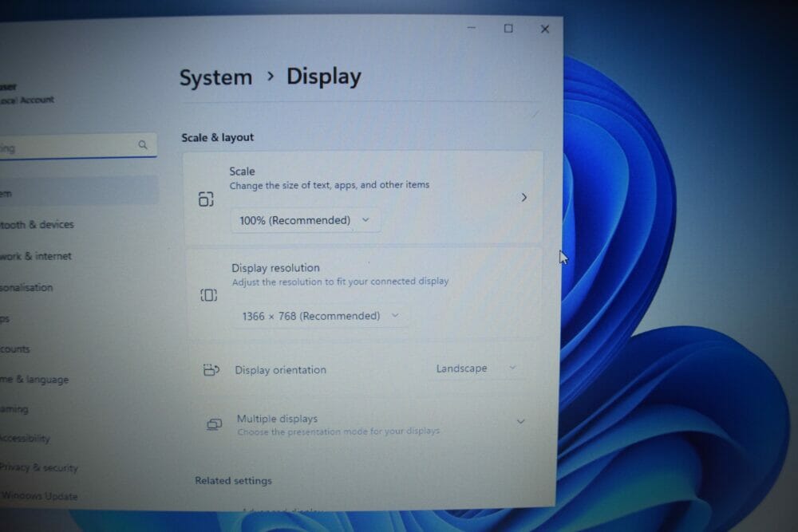
Task: Click the Multiple displays icon
Action: [214, 424]
